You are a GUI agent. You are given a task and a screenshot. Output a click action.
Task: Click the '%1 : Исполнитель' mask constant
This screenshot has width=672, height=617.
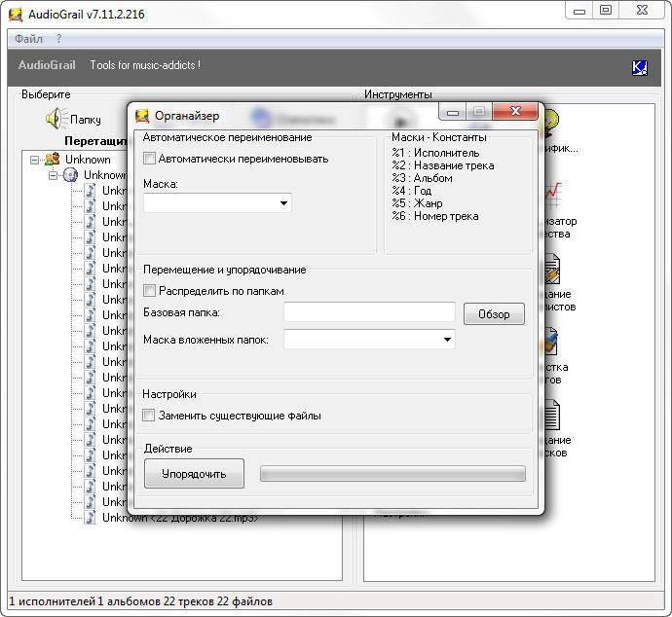(x=435, y=153)
